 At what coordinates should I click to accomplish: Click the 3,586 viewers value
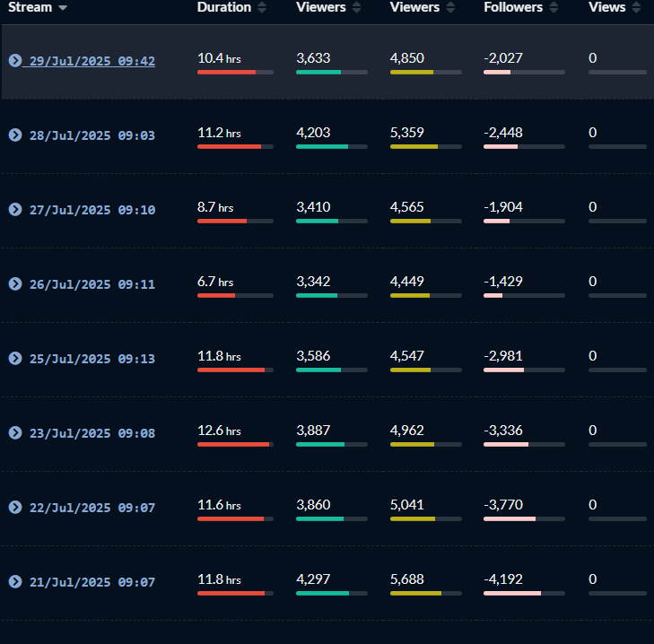[x=313, y=356]
